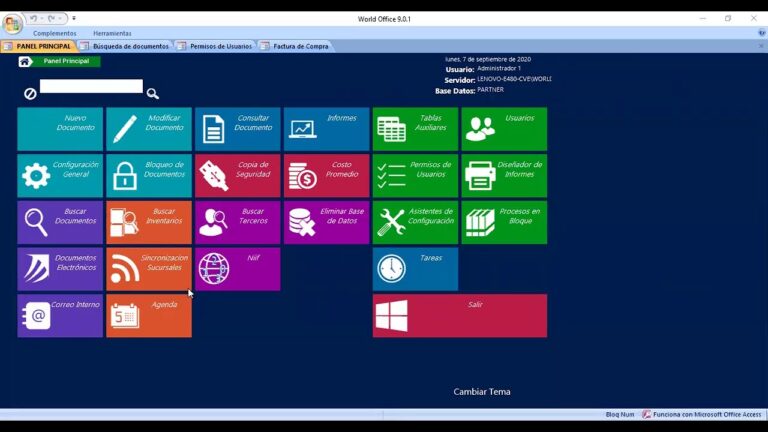Click the Salir Windows logo tile
The image size is (768, 432).
click(x=459, y=315)
